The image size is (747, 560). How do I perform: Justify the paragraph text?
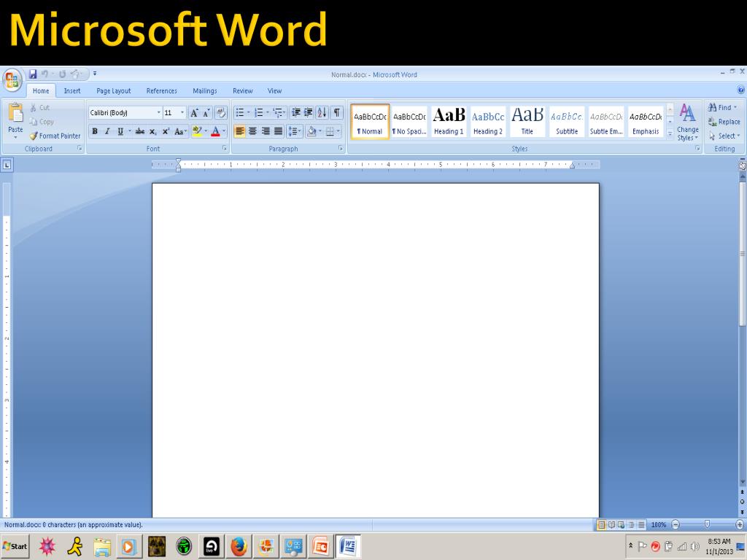(278, 131)
